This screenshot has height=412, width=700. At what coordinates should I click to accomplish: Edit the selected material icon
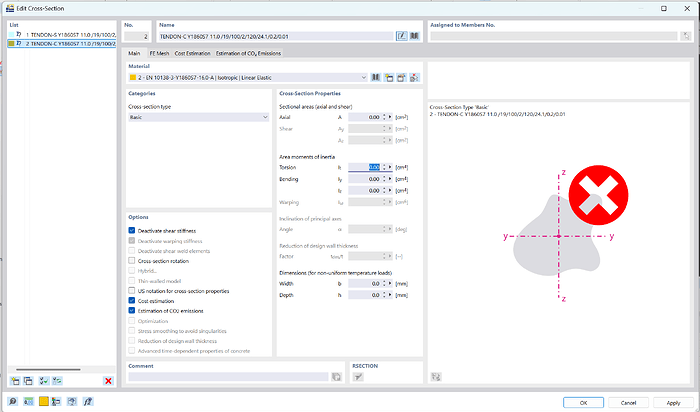point(401,78)
